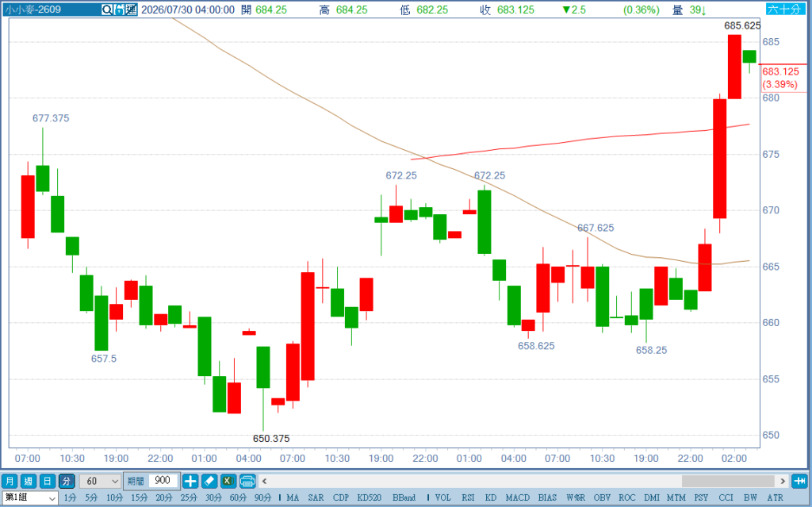Enable the DMI indicator
Viewport: 812px width, 507px height.
click(652, 497)
